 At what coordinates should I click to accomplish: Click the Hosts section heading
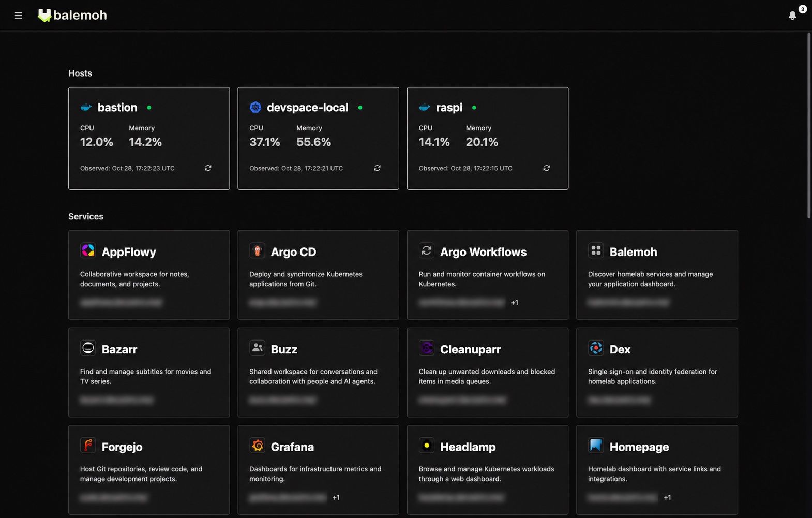coord(80,73)
